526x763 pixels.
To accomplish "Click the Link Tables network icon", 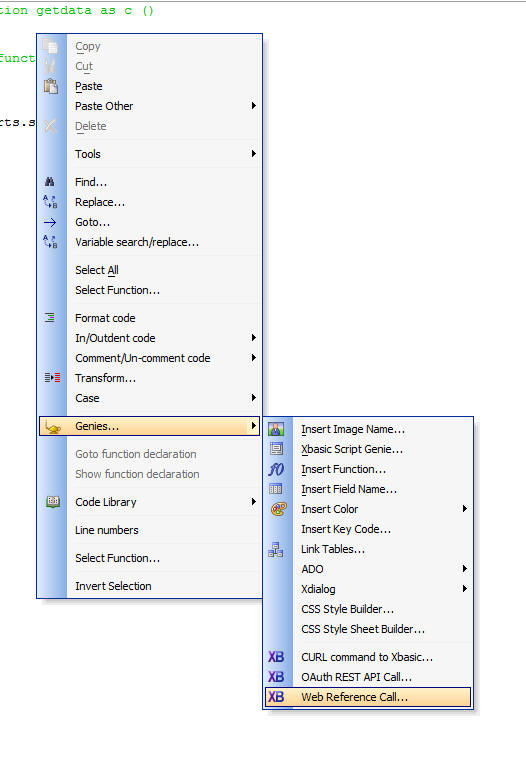I will pos(276,549).
